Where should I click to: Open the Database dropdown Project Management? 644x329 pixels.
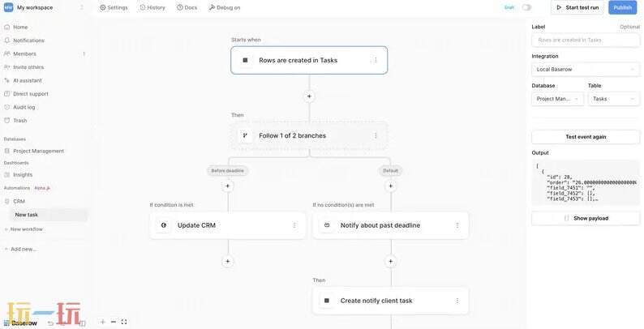click(557, 99)
